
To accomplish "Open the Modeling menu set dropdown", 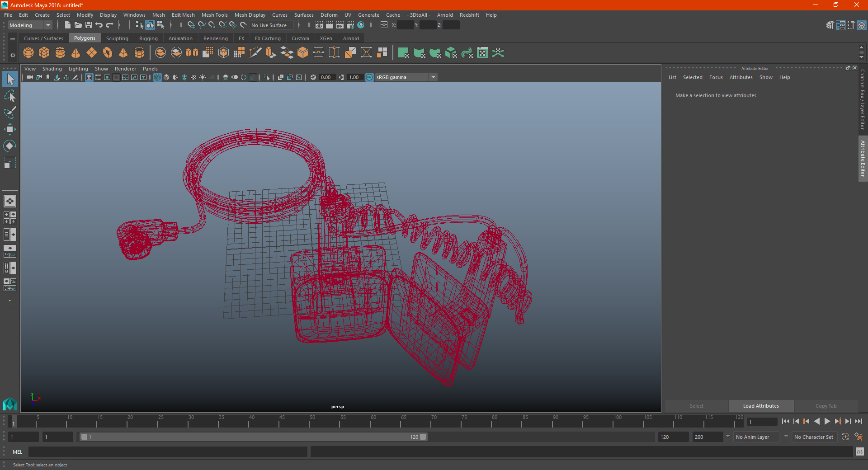I will pos(30,25).
